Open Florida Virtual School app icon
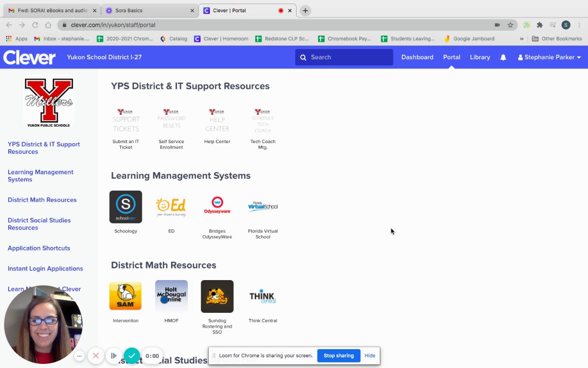 tap(263, 207)
